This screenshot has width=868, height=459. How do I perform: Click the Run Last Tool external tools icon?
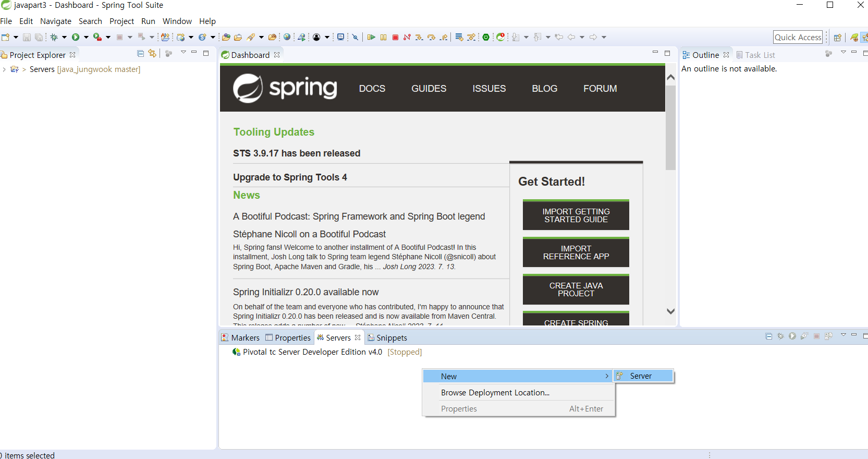[x=97, y=37]
